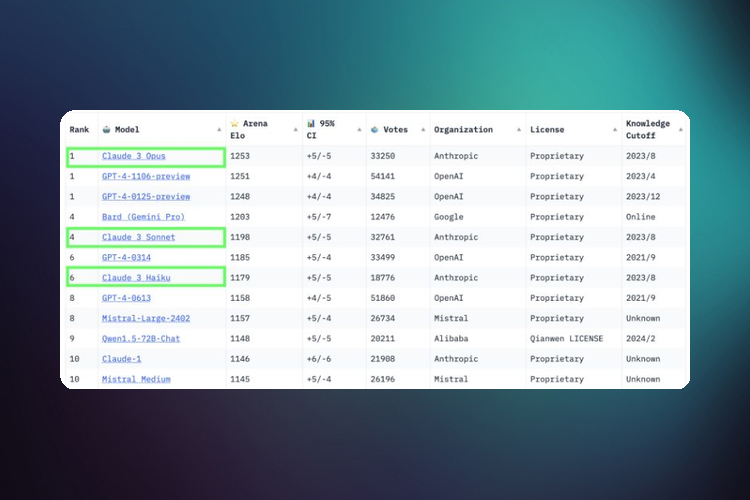This screenshot has height=500, width=750.
Task: Click the Online knowledge cutoff cell
Action: (x=641, y=217)
